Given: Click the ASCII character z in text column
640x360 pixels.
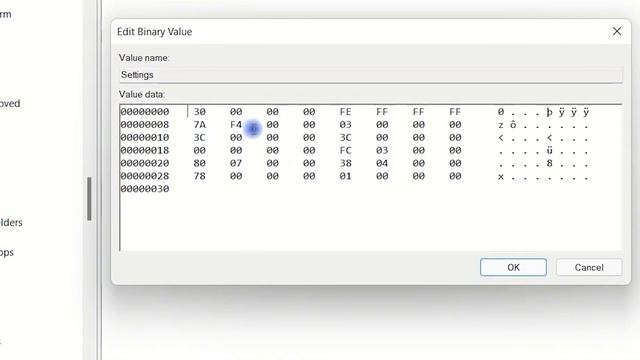Looking at the screenshot, I should tap(501, 125).
